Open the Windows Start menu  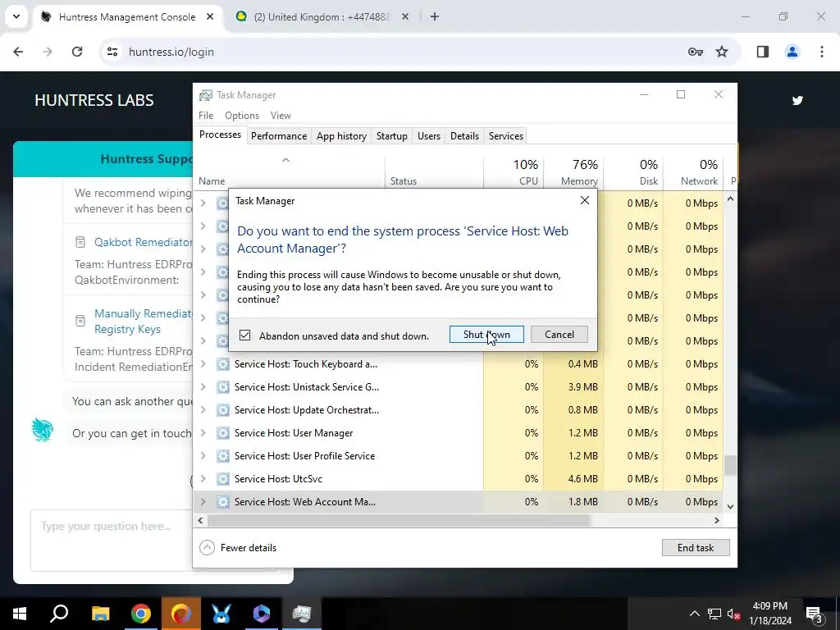coord(20,614)
